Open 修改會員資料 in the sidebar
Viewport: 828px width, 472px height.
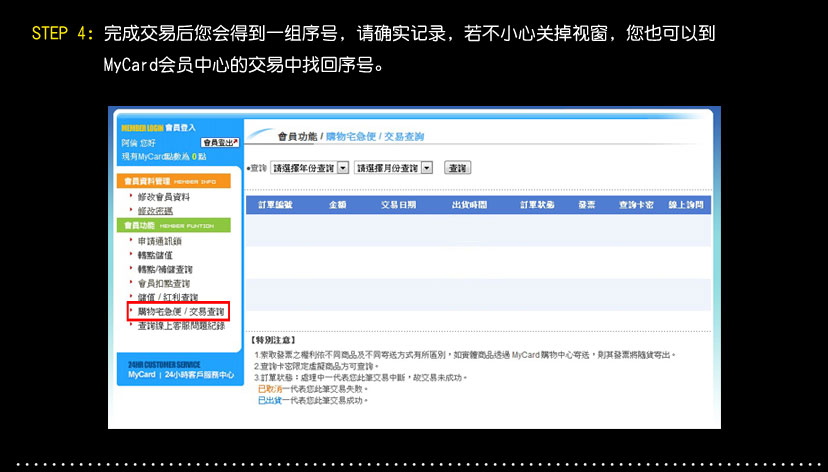point(164,197)
